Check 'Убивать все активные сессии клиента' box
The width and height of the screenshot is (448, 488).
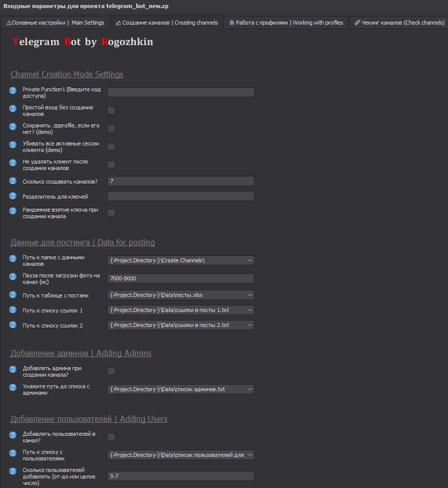coord(111,146)
